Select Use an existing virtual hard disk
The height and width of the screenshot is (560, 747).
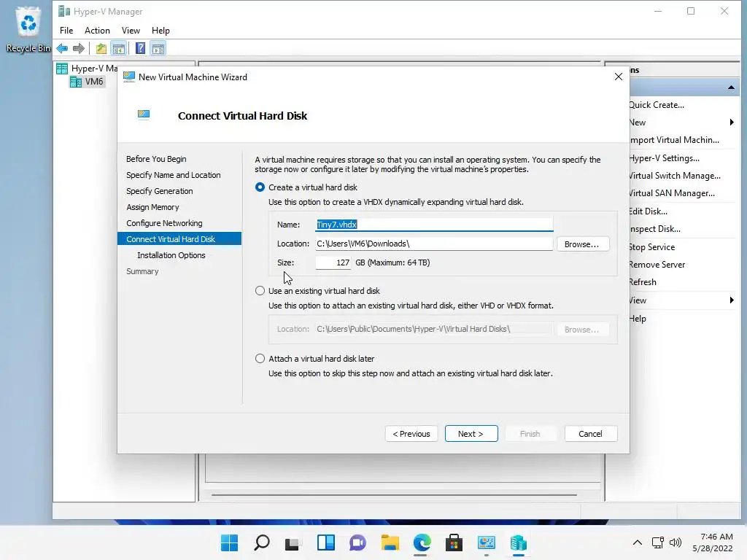click(x=260, y=290)
